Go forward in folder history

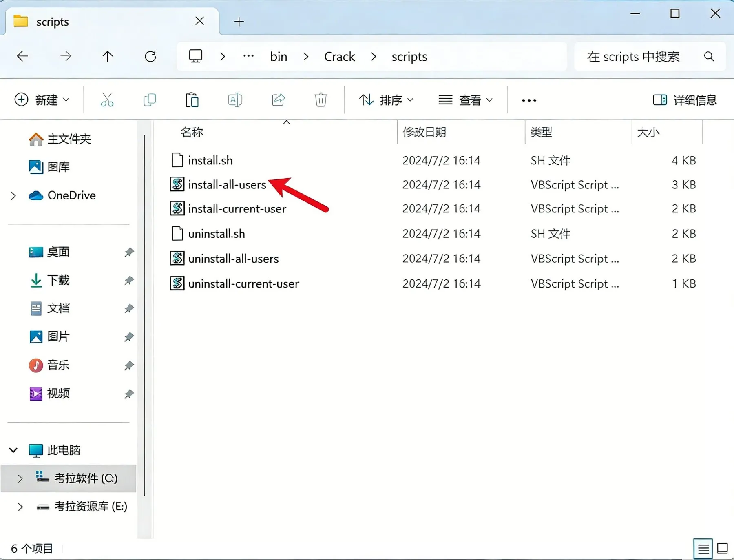pyautogui.click(x=65, y=56)
